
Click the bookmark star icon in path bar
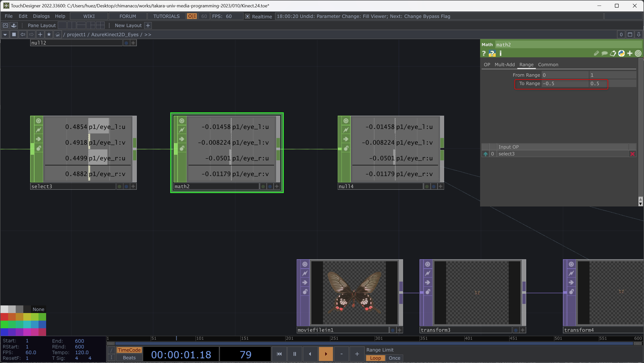(x=49, y=34)
